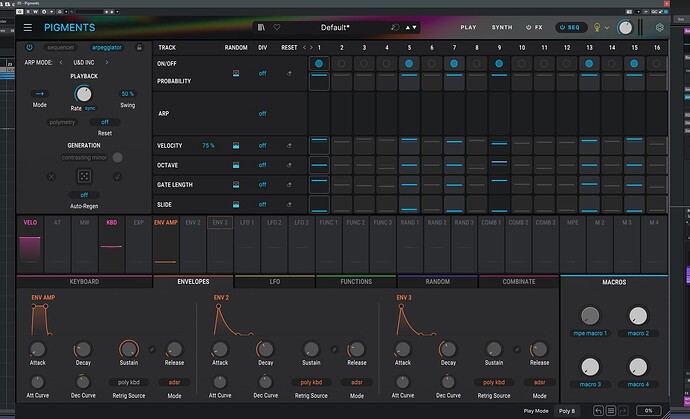Viewport: 690px width, 419px height.
Task: Randomize the Slide track dice icon
Action: point(236,205)
